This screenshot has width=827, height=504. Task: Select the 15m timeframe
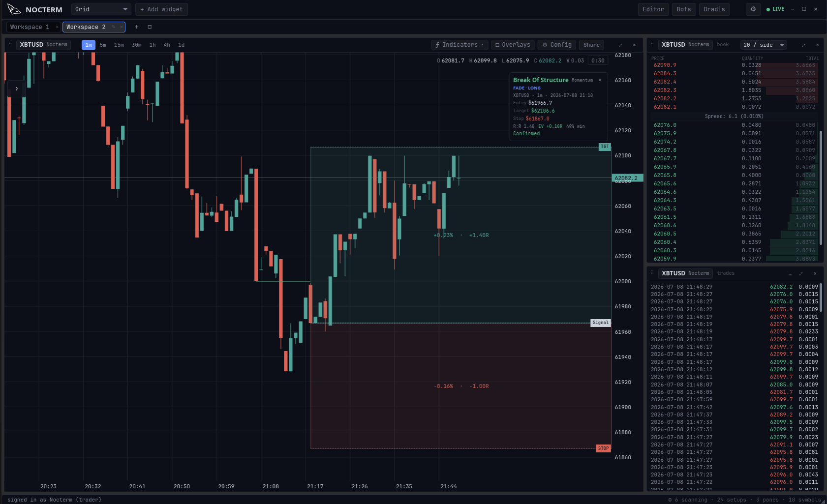pyautogui.click(x=119, y=45)
